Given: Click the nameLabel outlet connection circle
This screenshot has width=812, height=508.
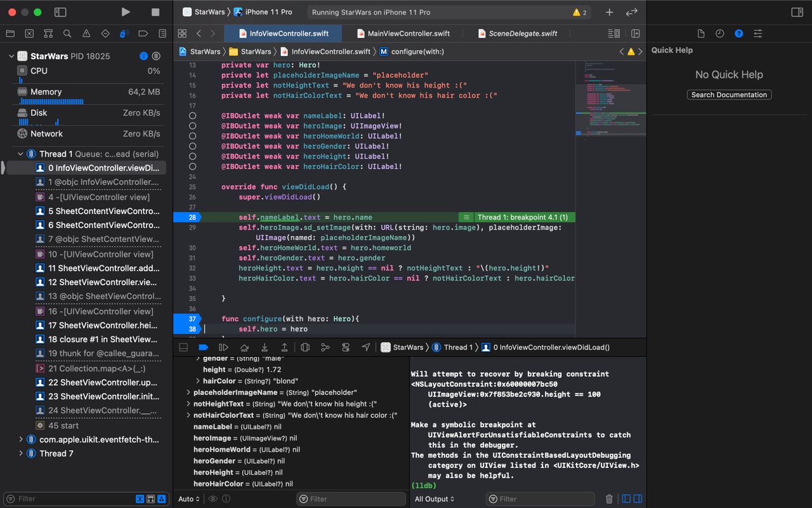Looking at the screenshot, I should (192, 116).
